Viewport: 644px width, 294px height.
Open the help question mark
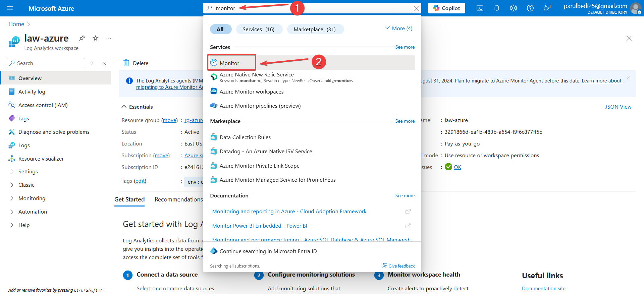(530, 8)
